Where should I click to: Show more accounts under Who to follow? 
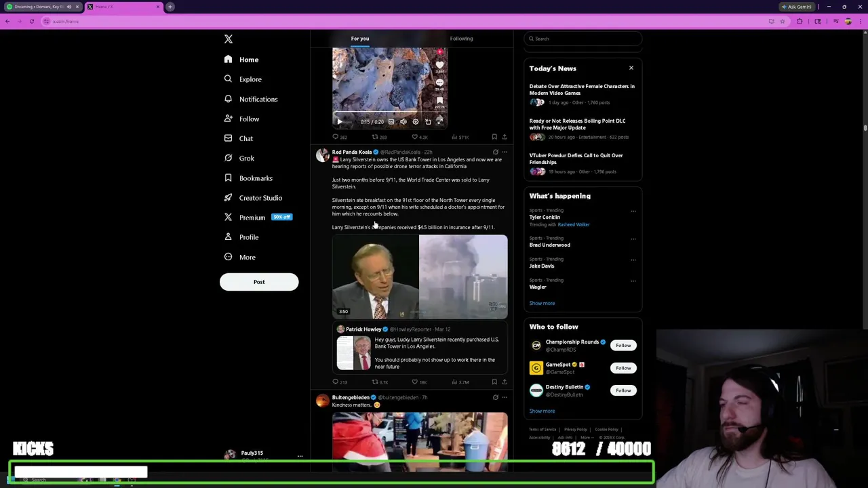542,411
